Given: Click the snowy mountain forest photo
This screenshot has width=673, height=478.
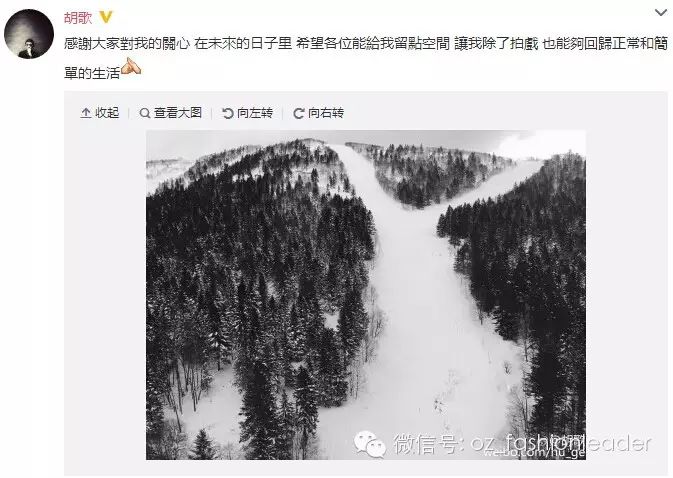Looking at the screenshot, I should click(366, 295).
